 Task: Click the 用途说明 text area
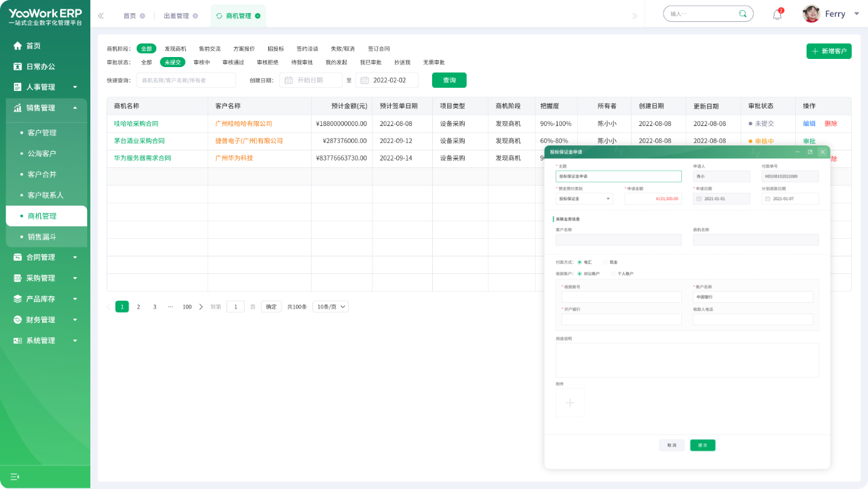pyautogui.click(x=687, y=360)
